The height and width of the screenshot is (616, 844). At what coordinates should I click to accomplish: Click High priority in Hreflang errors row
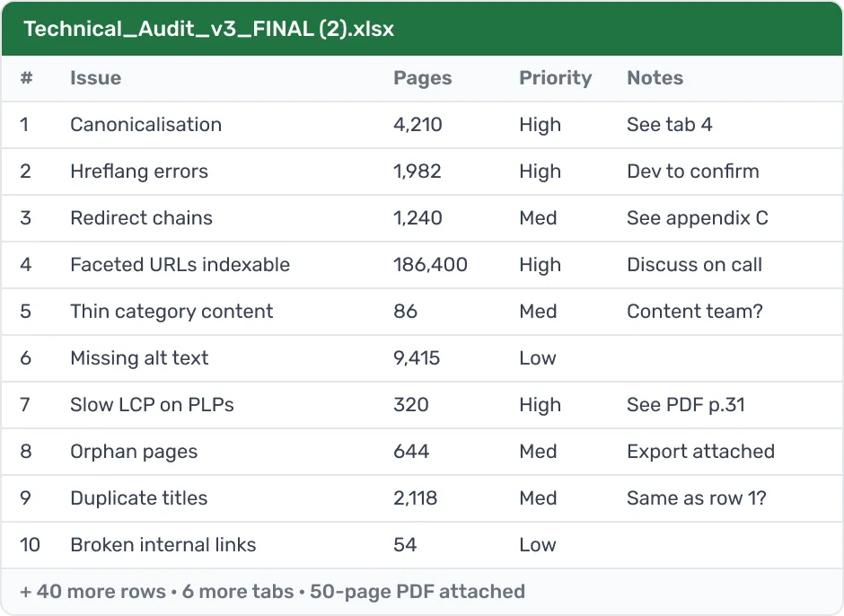541,172
